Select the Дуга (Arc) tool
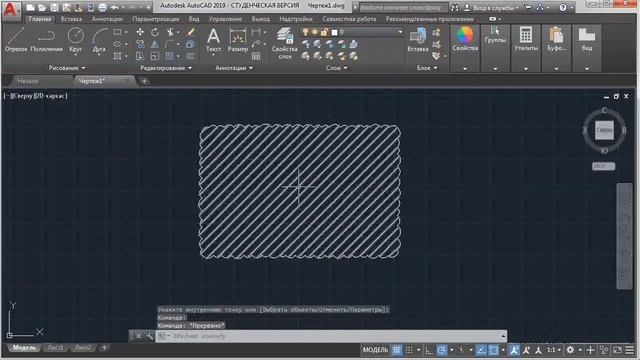The height and width of the screenshot is (360, 640). click(99, 40)
